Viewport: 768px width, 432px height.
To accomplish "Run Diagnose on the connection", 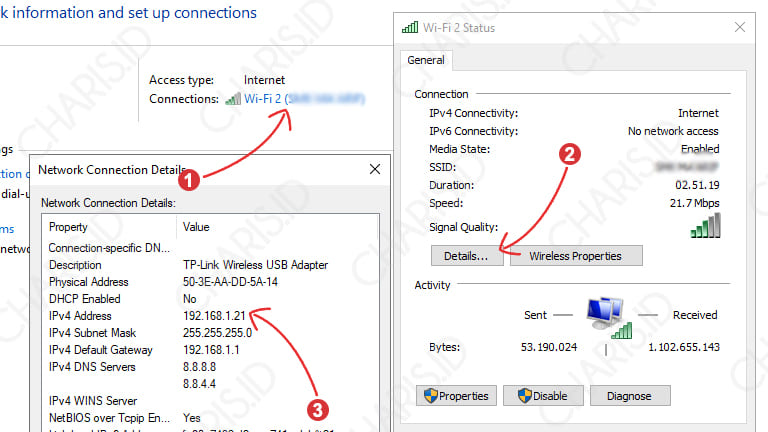I will point(629,396).
